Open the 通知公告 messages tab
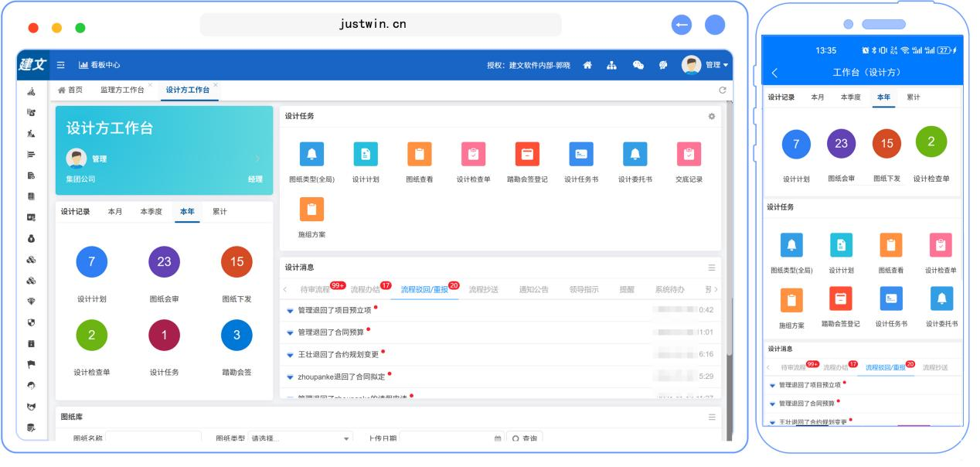 [534, 289]
